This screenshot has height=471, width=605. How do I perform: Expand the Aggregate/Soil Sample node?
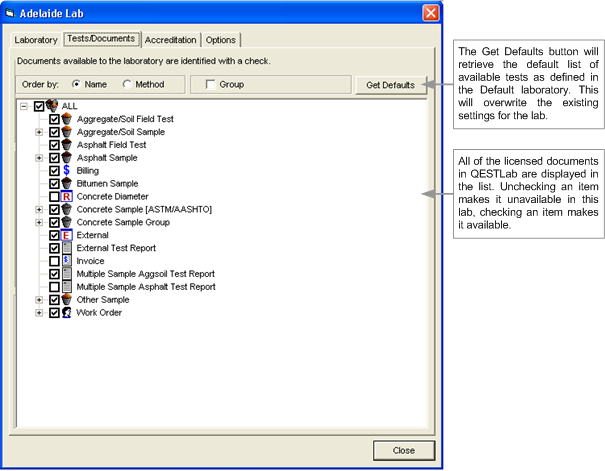coord(39,132)
